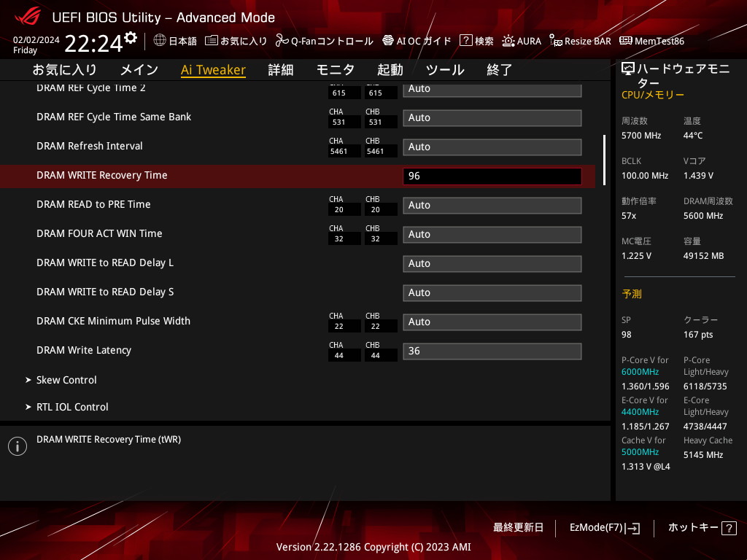Viewport: 747px width, 560px height.
Task: Click the 5700 MHz frequency reading
Action: point(641,136)
